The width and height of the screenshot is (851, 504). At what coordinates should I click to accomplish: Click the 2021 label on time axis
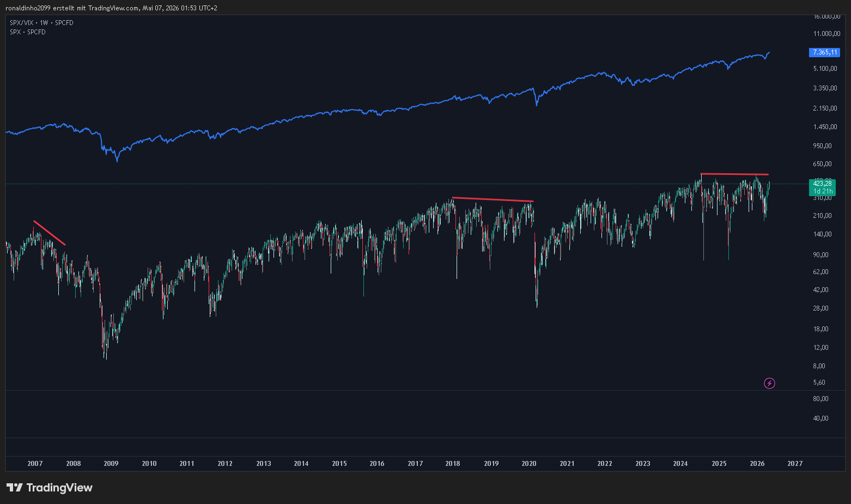(567, 464)
